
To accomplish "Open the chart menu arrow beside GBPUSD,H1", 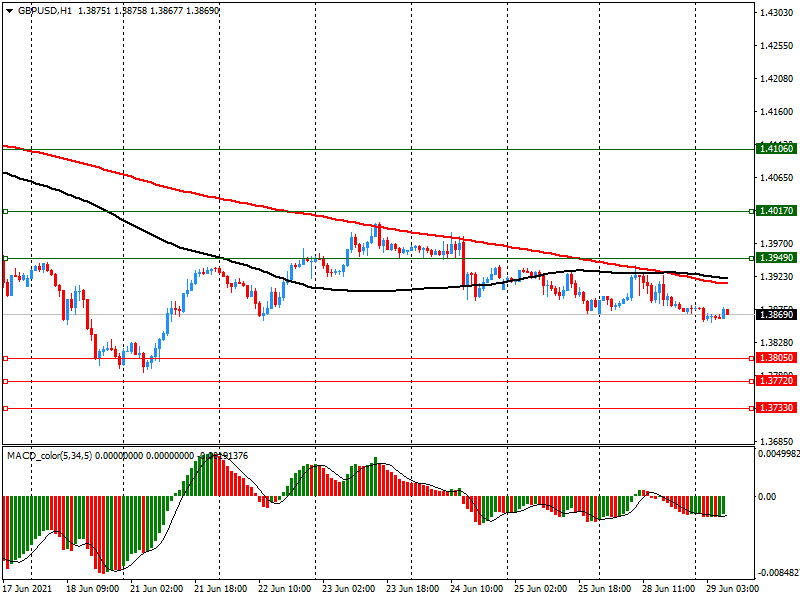I will point(10,11).
